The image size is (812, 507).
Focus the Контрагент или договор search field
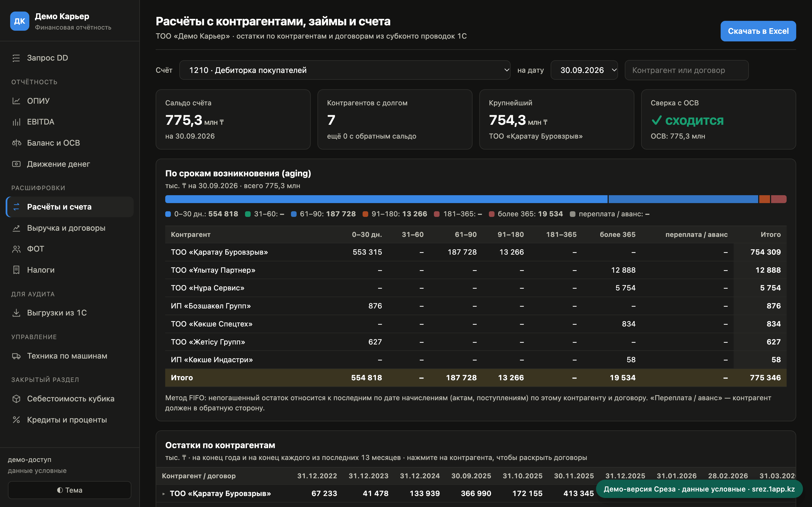click(687, 70)
